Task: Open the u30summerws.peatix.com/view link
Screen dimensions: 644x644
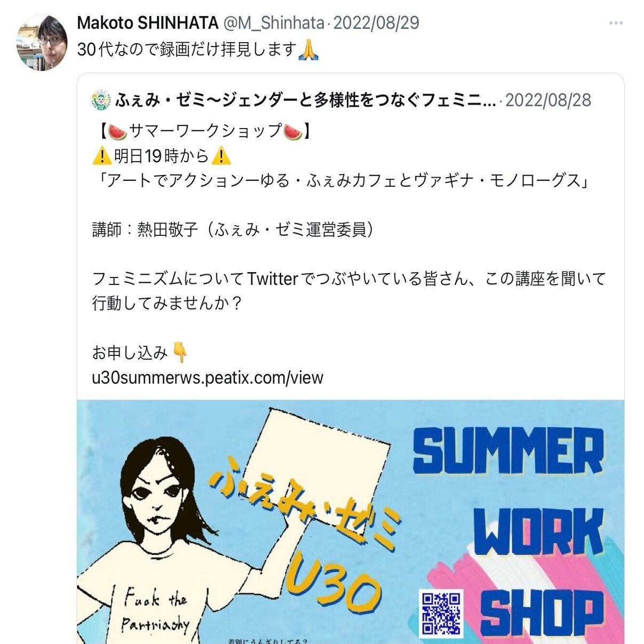Action: (x=208, y=377)
